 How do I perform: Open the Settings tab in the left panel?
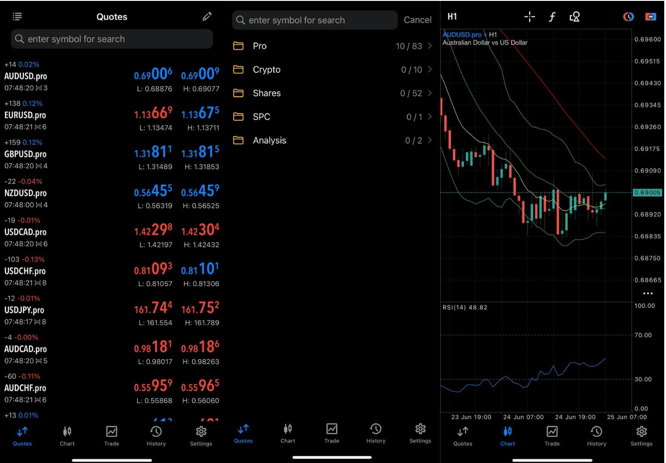201,436
